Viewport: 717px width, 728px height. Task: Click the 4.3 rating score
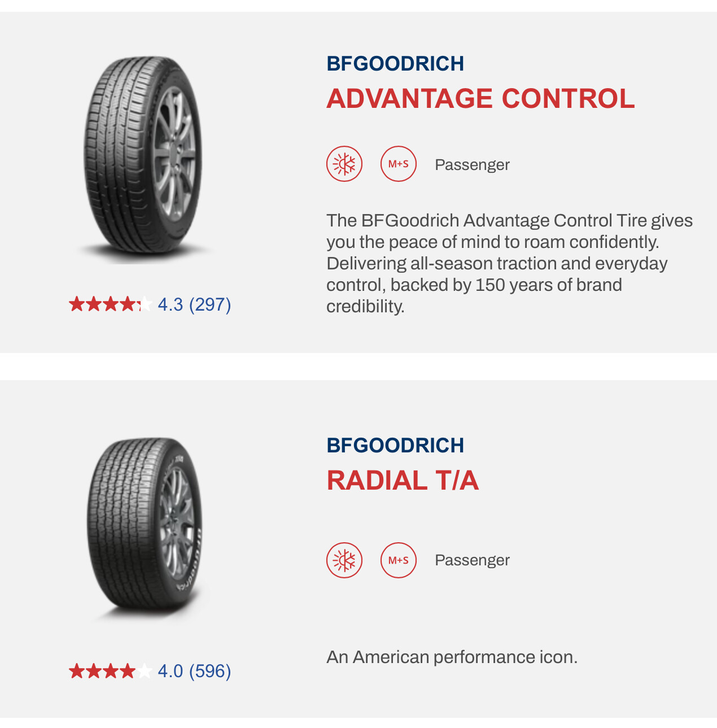170,305
